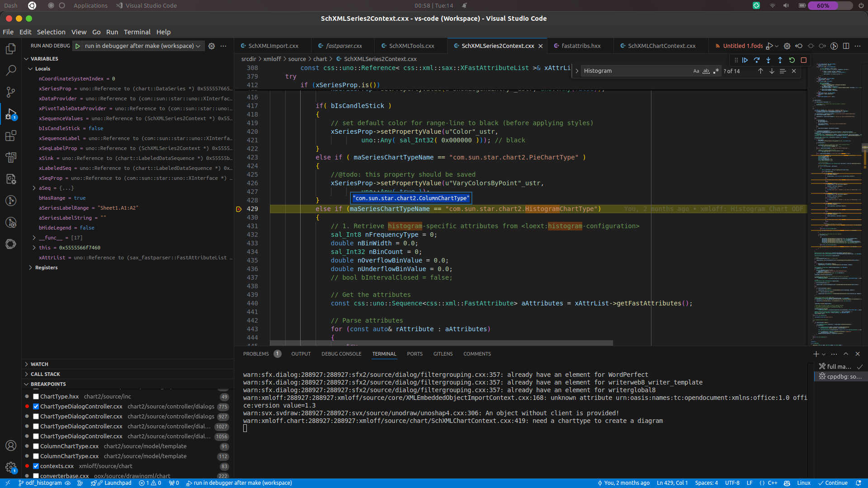Toggle Match Case in the find widget

[696, 71]
